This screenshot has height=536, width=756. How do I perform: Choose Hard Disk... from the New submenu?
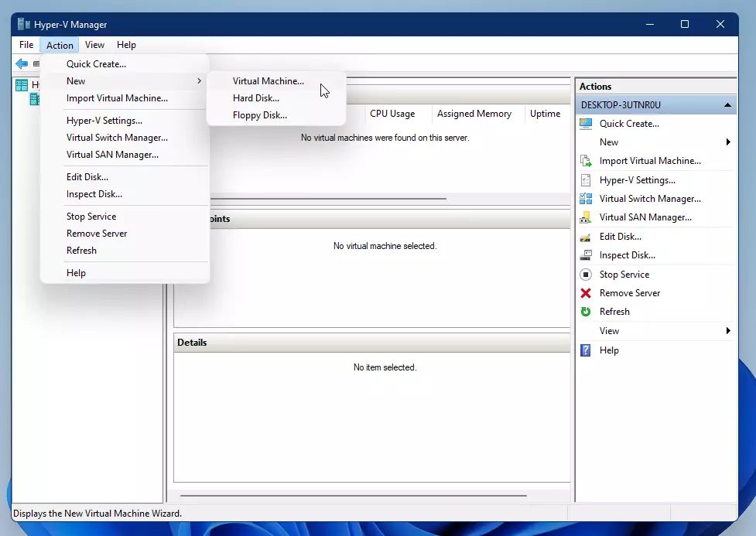pos(255,98)
